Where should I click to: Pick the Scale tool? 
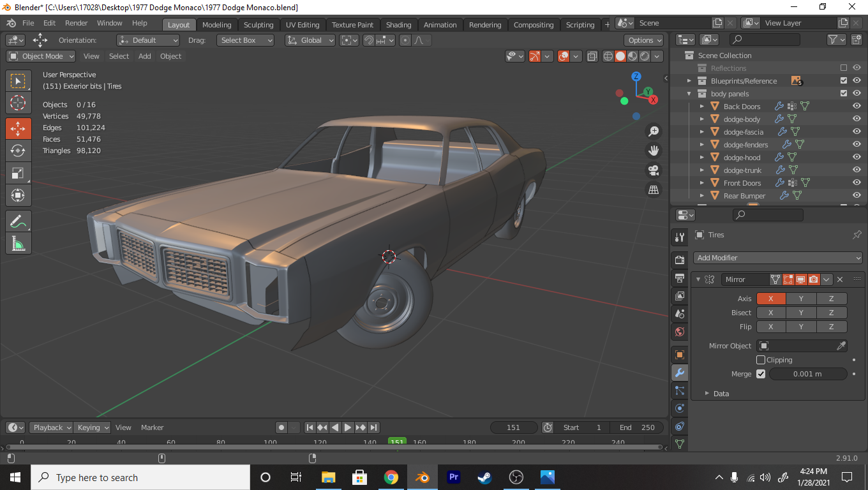click(x=19, y=173)
